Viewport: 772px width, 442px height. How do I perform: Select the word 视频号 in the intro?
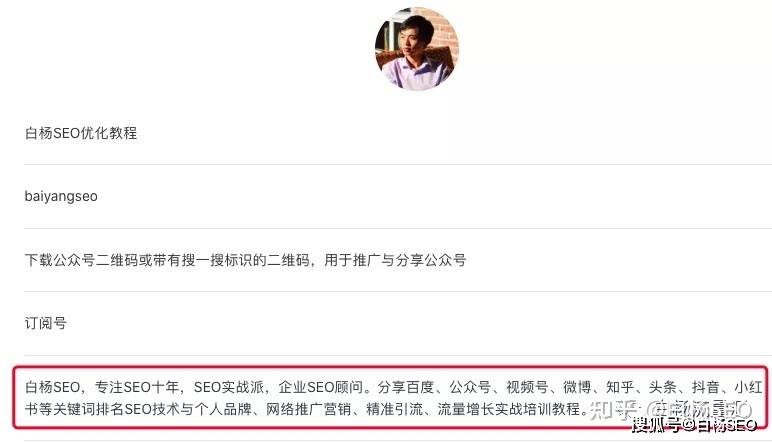coord(527,387)
